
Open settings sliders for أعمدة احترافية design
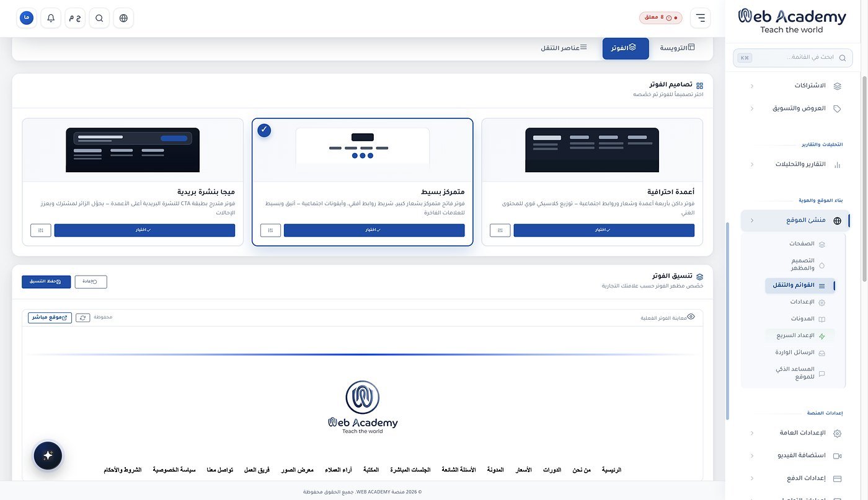tap(500, 230)
